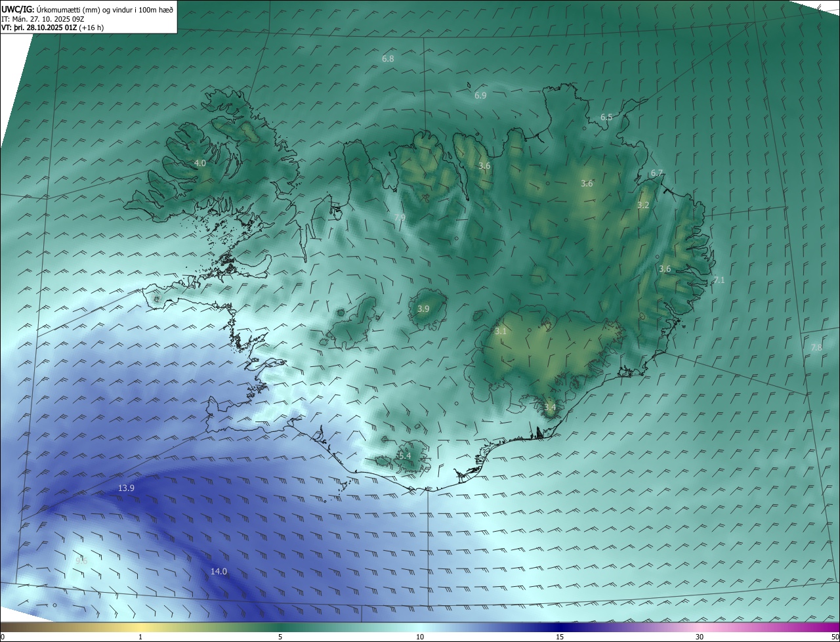The width and height of the screenshot is (840, 642).
Task: Click the 3.1 value label on the map
Action: (x=501, y=332)
